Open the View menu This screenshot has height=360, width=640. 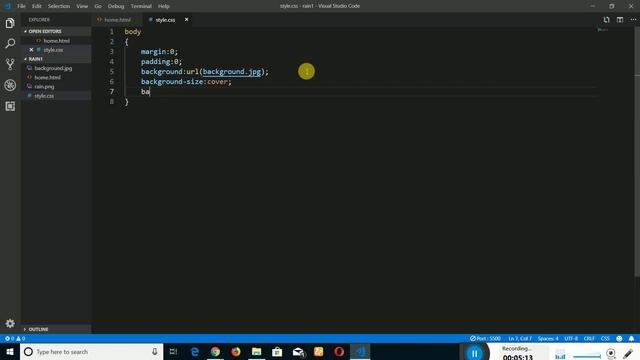pyautogui.click(x=82, y=6)
